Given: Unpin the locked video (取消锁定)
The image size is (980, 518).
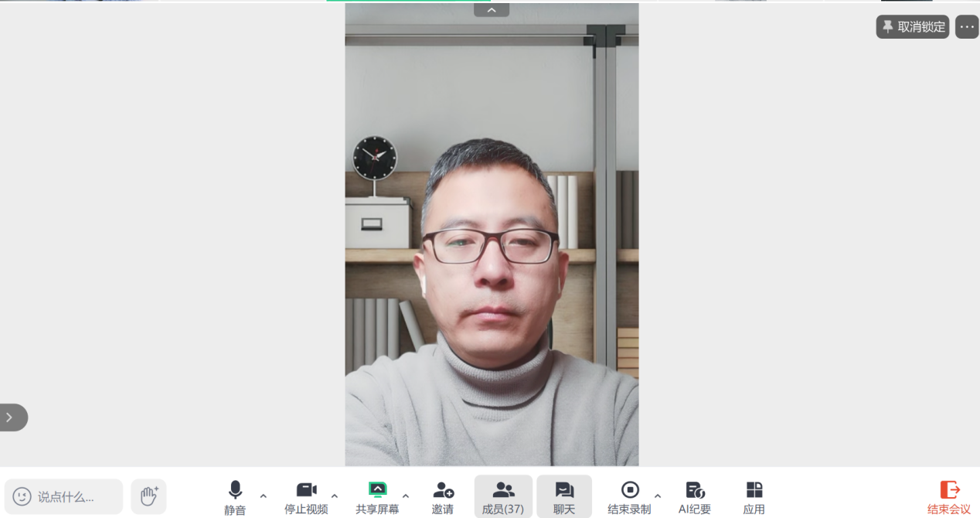Looking at the screenshot, I should coord(912,26).
